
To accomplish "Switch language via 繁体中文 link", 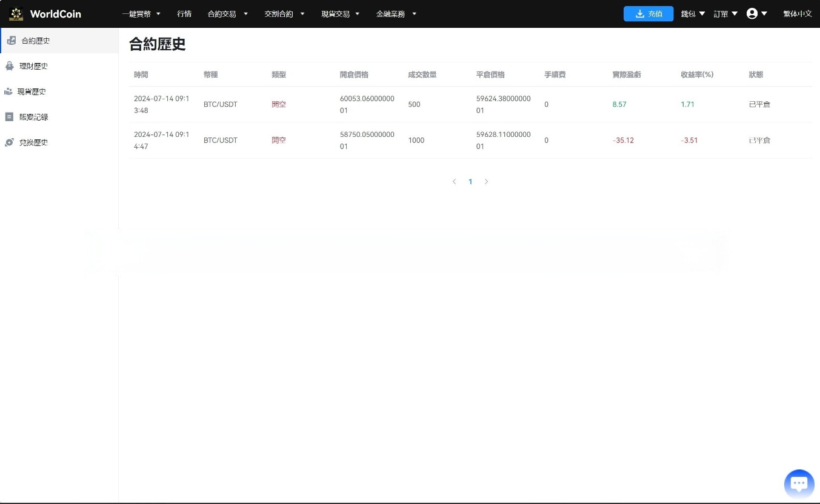I will coord(797,13).
